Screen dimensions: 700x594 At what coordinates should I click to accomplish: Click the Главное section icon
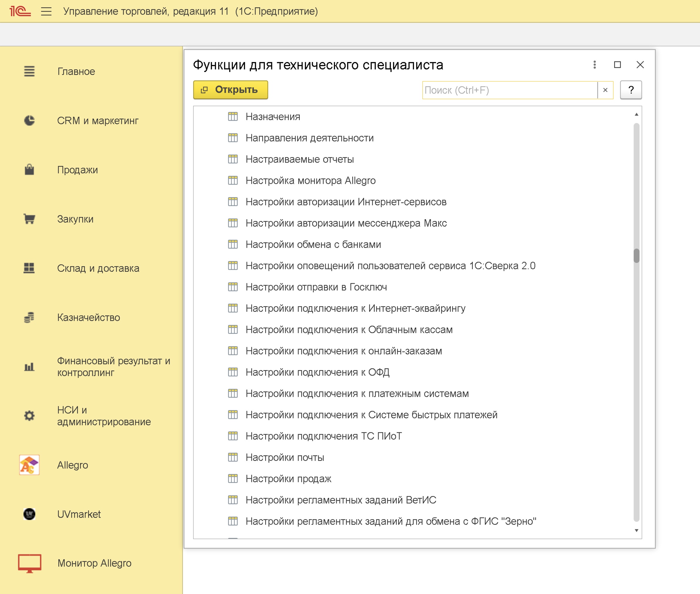tap(29, 71)
